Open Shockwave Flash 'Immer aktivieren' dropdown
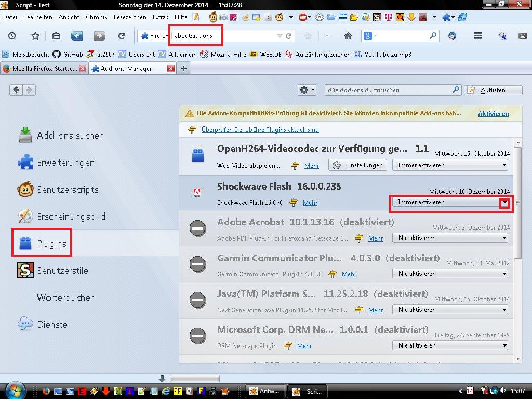The height and width of the screenshot is (399, 532). [450, 202]
